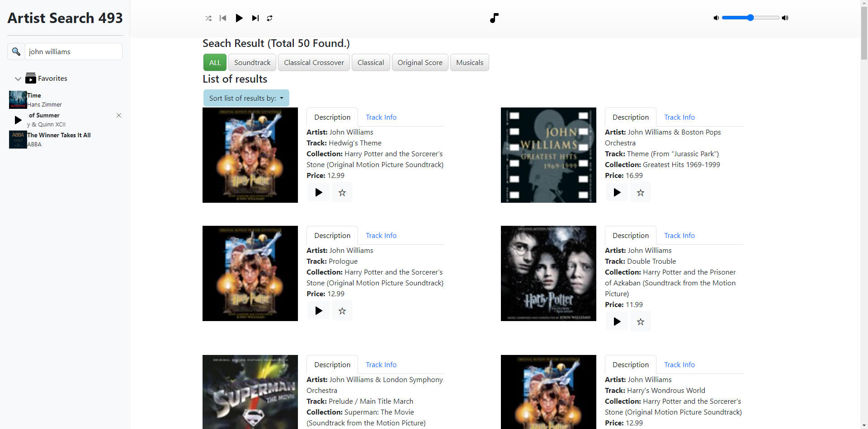Favorite Hedwig's Theme with star icon
The height and width of the screenshot is (429, 868).
pyautogui.click(x=342, y=192)
